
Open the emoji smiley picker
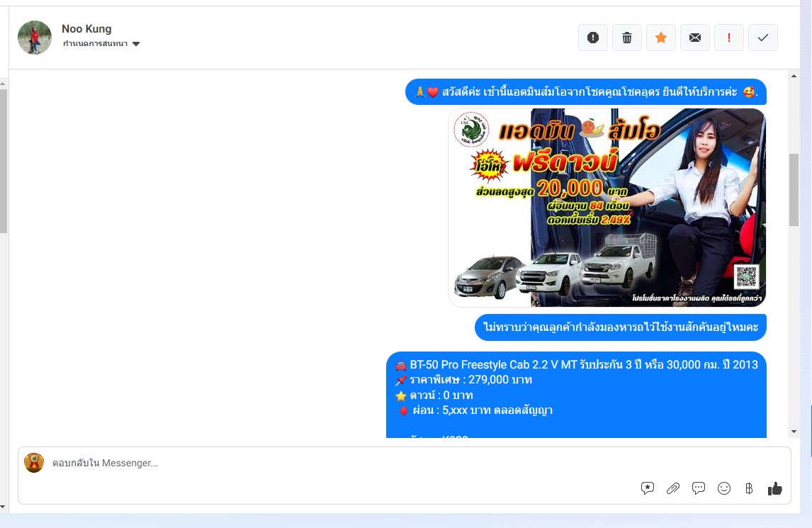(x=724, y=488)
